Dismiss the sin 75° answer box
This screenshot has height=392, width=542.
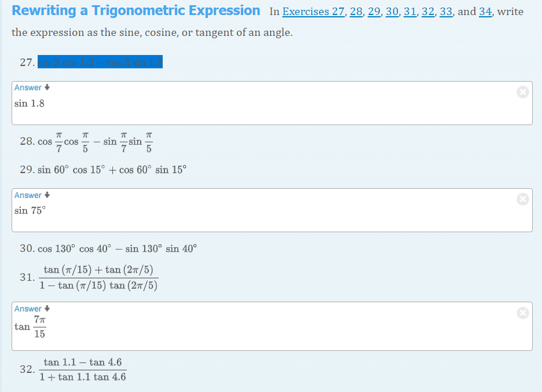pyautogui.click(x=523, y=199)
